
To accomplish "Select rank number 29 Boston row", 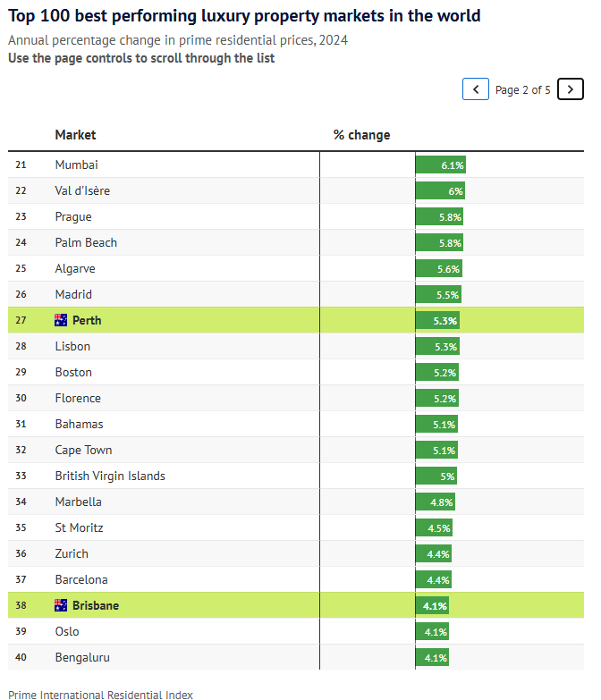I will coord(296,372).
